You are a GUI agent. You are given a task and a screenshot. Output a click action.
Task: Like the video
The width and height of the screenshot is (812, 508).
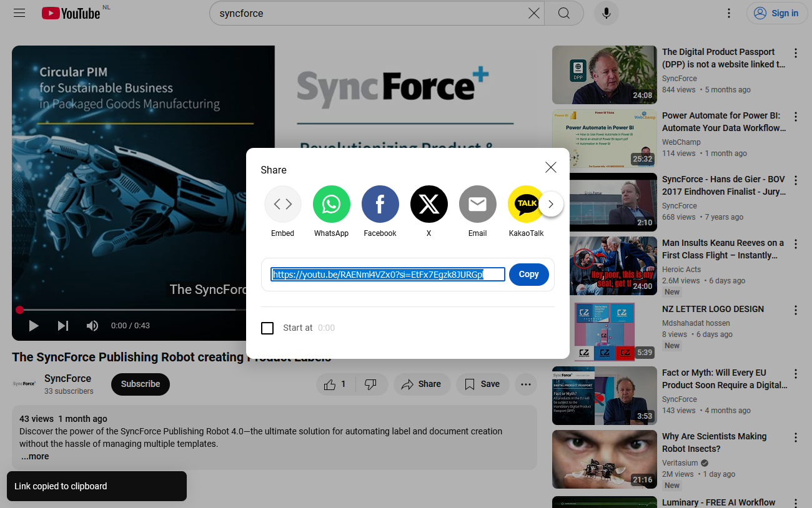pyautogui.click(x=335, y=384)
